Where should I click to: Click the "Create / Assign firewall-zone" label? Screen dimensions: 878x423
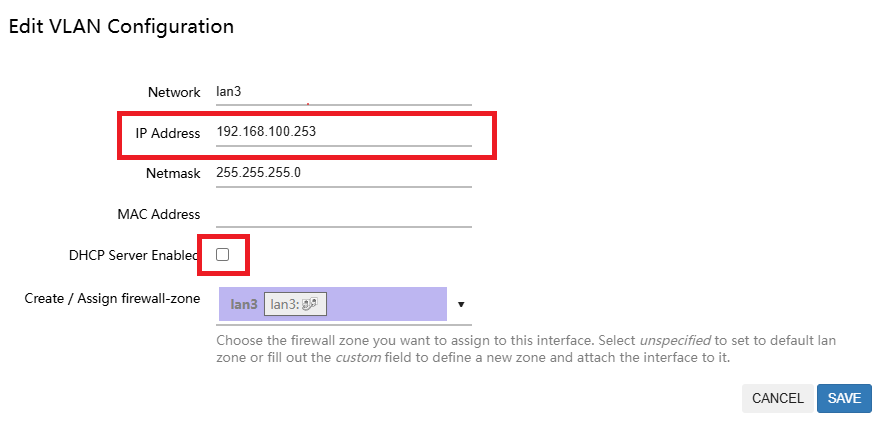112,298
